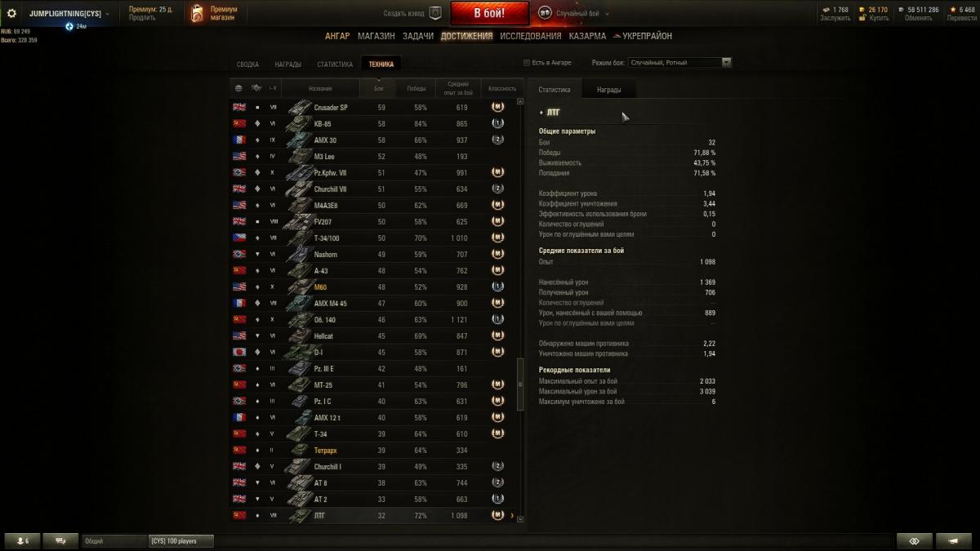Sort the list by Победы column header
980x551 pixels.
coord(416,88)
